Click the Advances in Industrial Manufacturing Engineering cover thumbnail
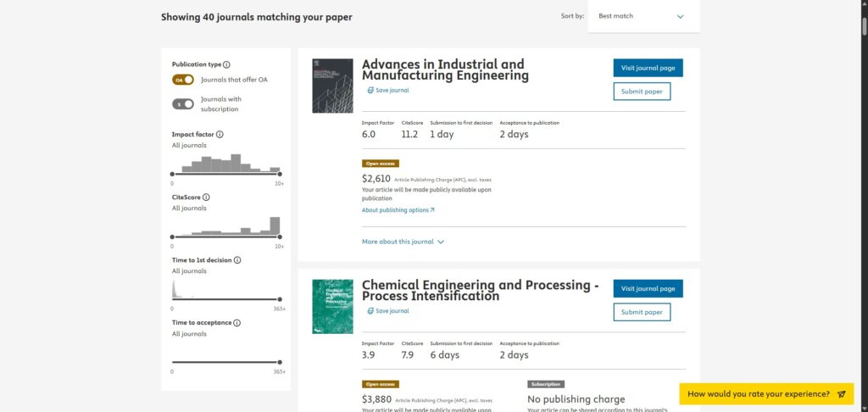This screenshot has width=868, height=412. click(x=332, y=86)
